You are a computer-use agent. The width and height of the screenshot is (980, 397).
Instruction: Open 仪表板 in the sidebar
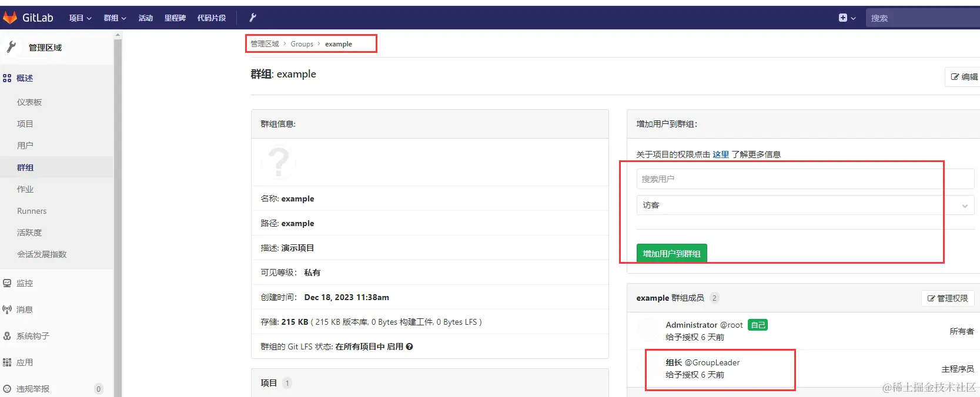pos(29,102)
